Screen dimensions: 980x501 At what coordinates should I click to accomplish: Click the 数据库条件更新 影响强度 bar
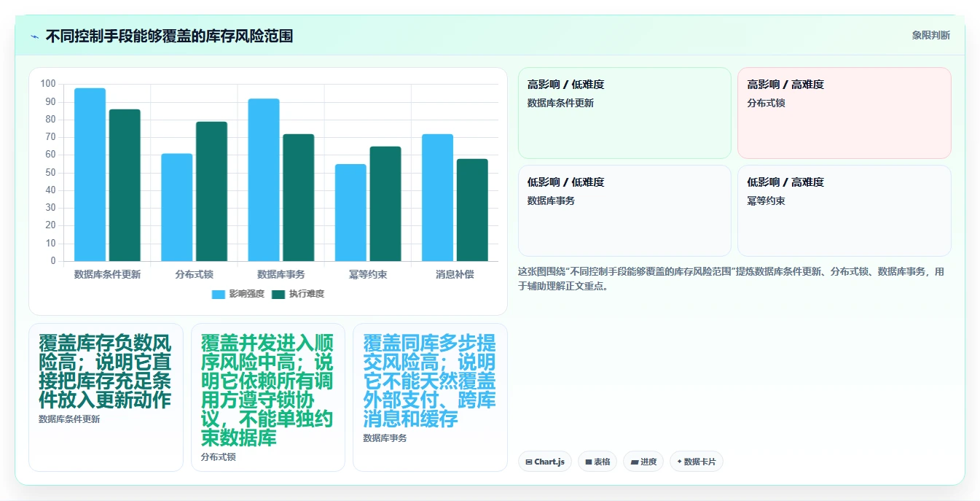click(x=90, y=174)
